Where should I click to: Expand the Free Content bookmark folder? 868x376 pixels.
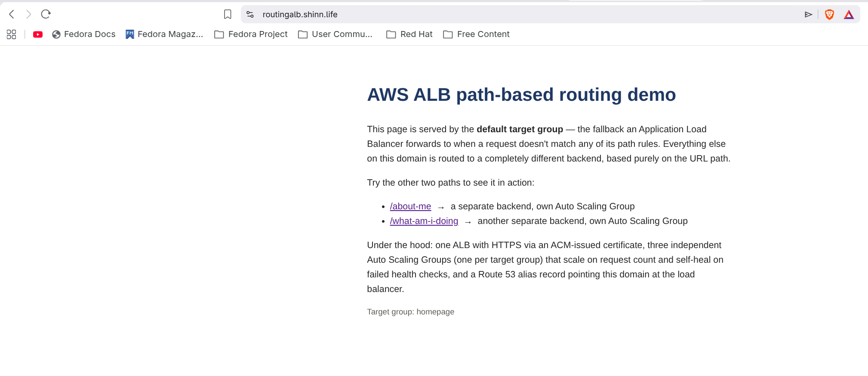476,34
